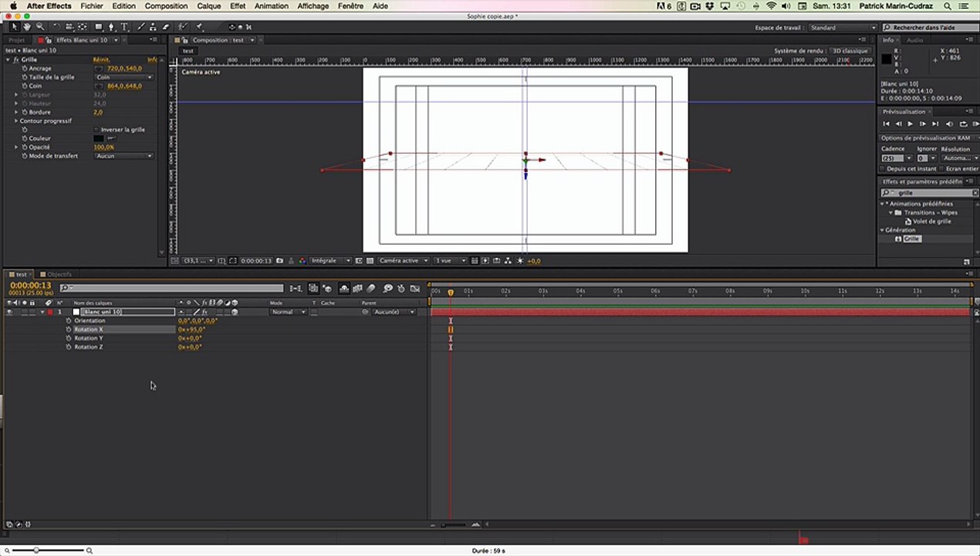Play the preview
The width and height of the screenshot is (980, 556).
click(x=910, y=124)
